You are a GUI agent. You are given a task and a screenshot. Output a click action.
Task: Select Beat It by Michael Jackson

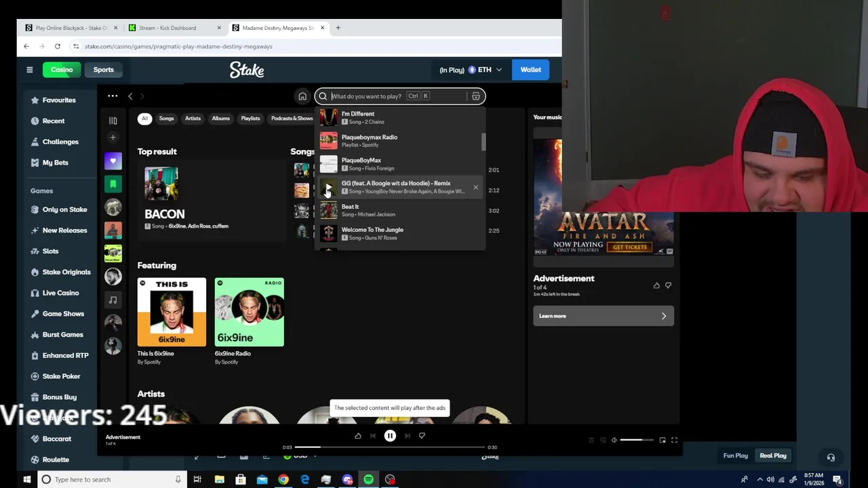click(x=400, y=210)
